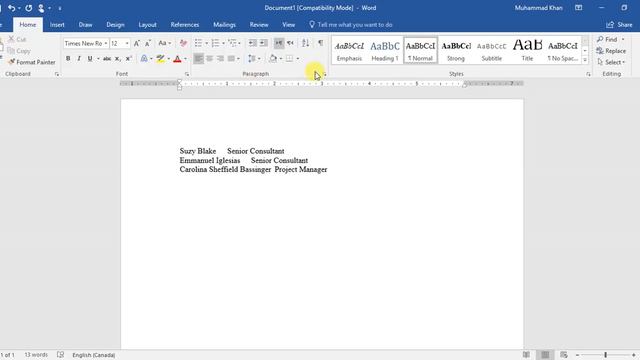The height and width of the screenshot is (360, 640).
Task: Click the Share button
Action: 619,24
